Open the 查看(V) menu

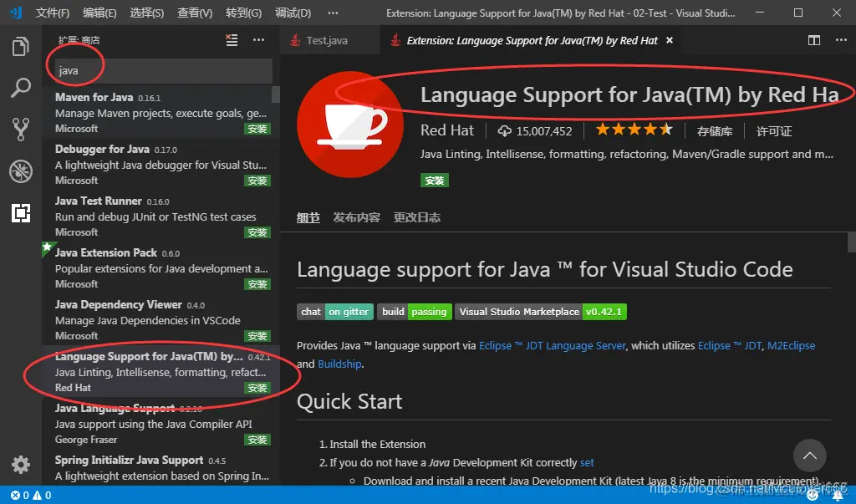(x=195, y=13)
